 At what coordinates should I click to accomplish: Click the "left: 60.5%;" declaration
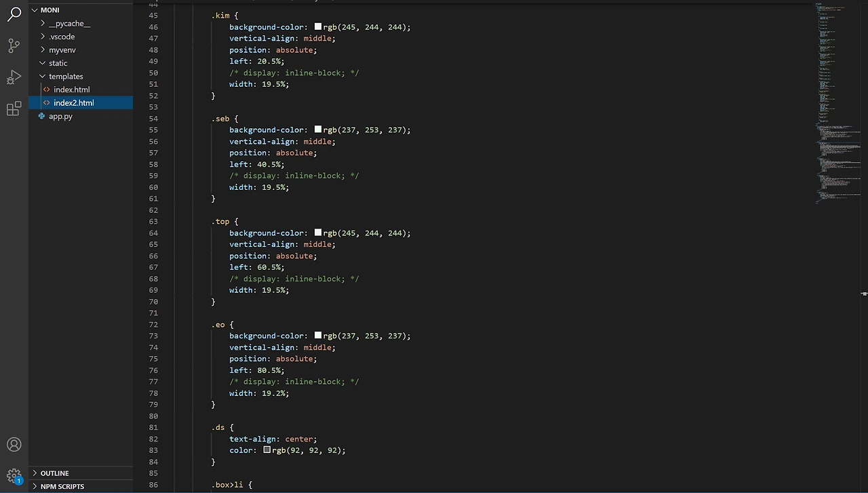257,267
